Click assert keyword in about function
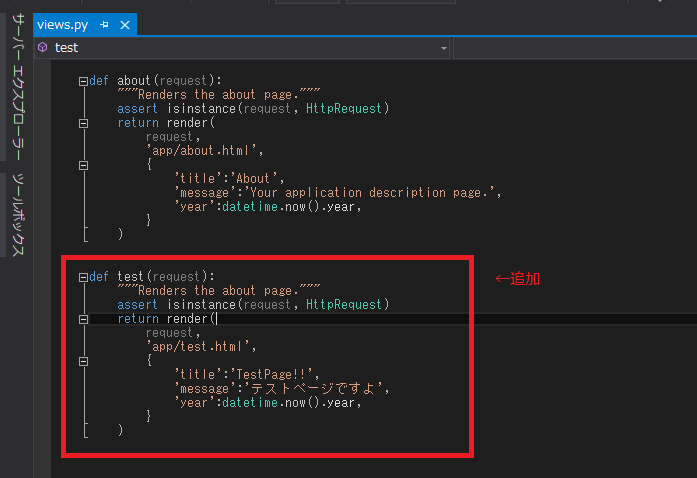The width and height of the screenshot is (697, 478). tap(137, 108)
